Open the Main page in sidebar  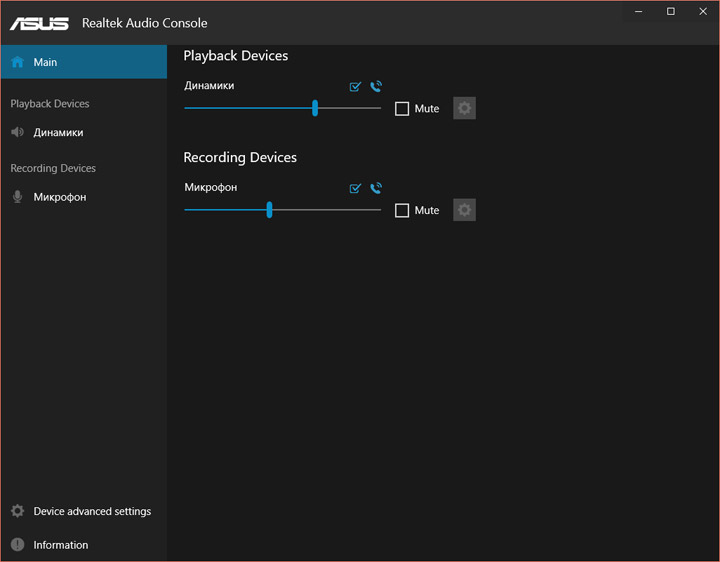pos(45,62)
